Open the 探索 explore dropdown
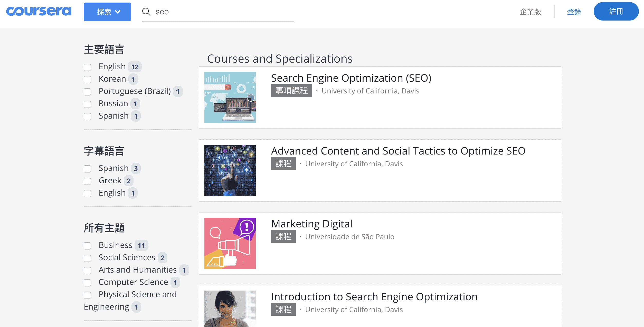The height and width of the screenshot is (327, 644). pos(107,12)
